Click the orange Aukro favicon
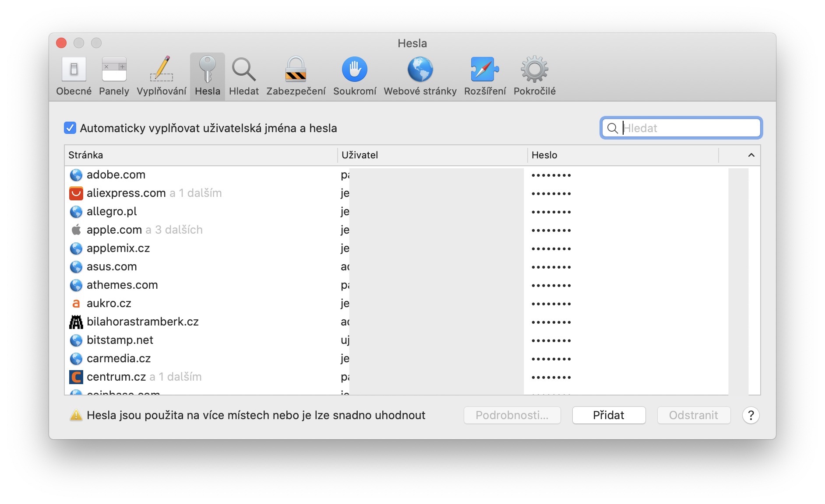 click(x=76, y=304)
